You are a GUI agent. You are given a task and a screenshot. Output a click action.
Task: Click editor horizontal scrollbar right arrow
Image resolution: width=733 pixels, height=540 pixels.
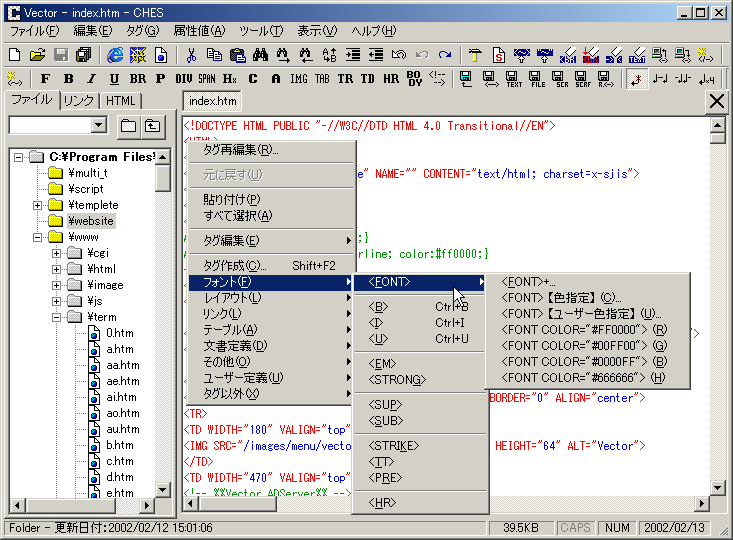click(x=701, y=504)
